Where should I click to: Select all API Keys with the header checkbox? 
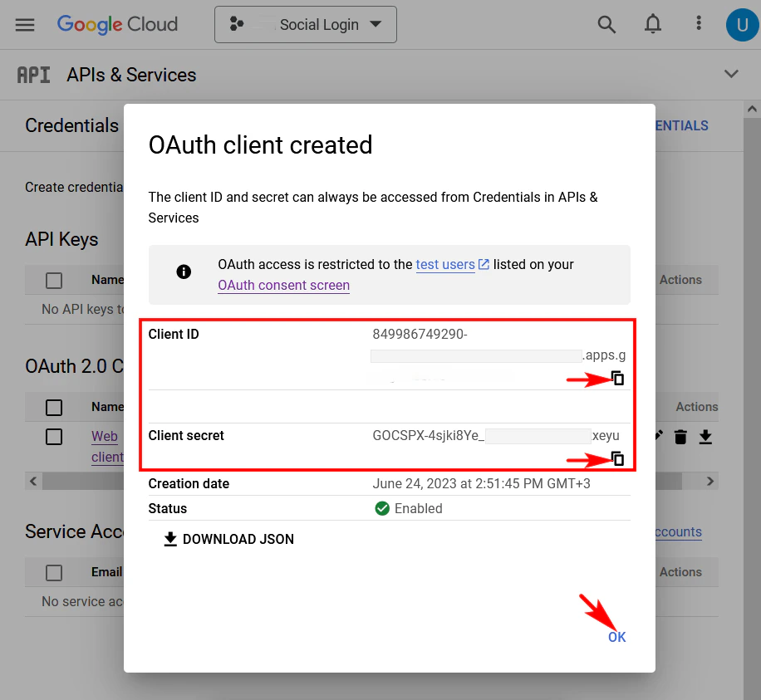click(x=54, y=280)
